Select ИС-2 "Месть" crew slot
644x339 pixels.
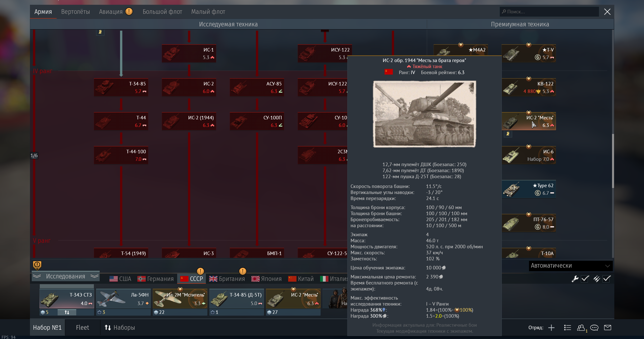(x=293, y=299)
